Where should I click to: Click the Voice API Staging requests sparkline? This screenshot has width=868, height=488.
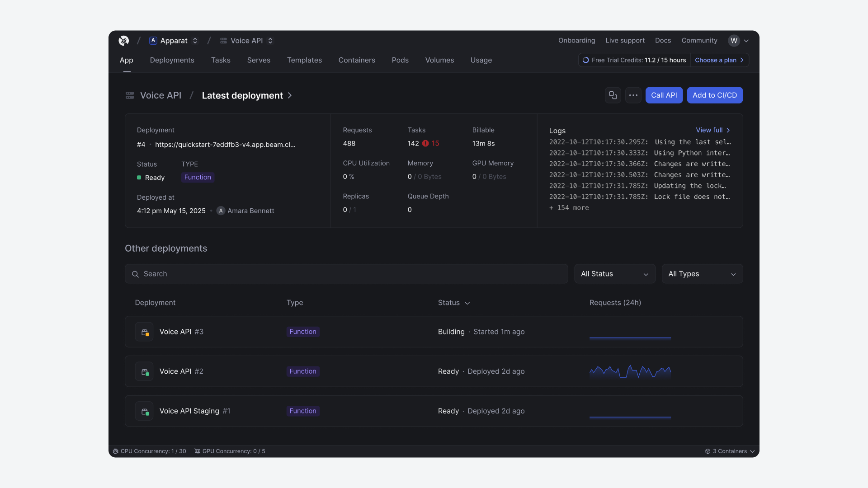630,417
